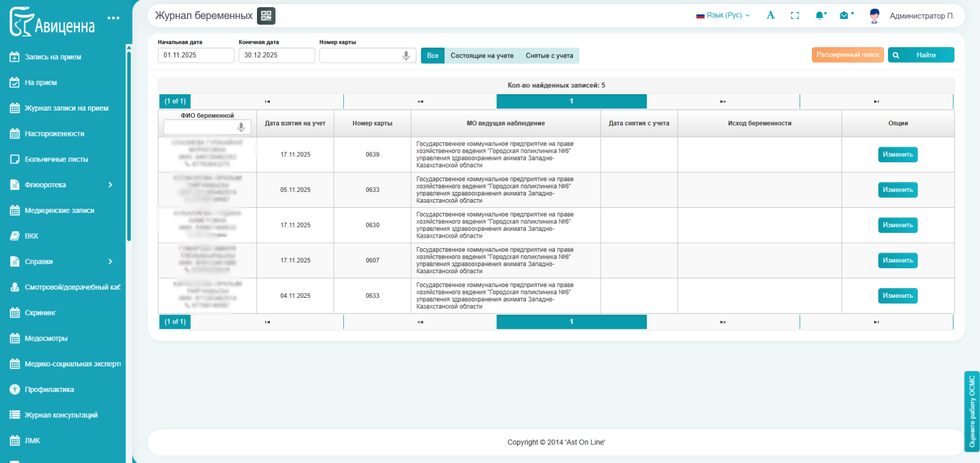Screen dimensions: 980x463
Task: Click the font size 'A' icon
Action: pos(770,15)
